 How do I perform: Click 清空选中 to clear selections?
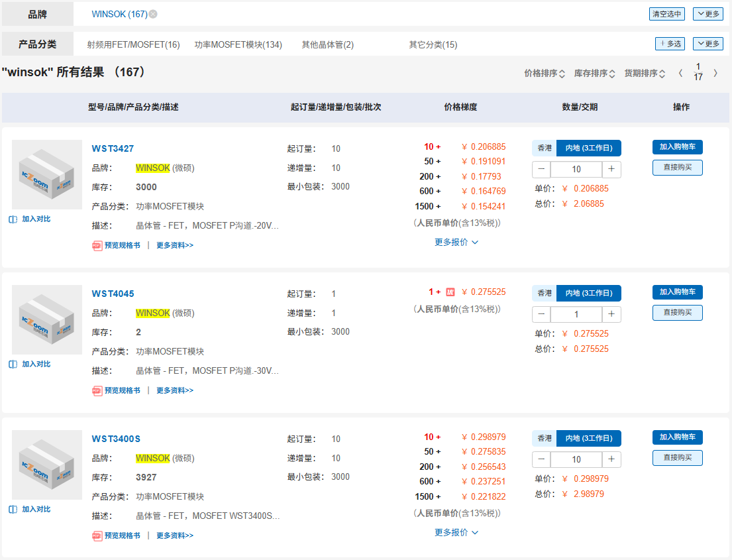667,14
